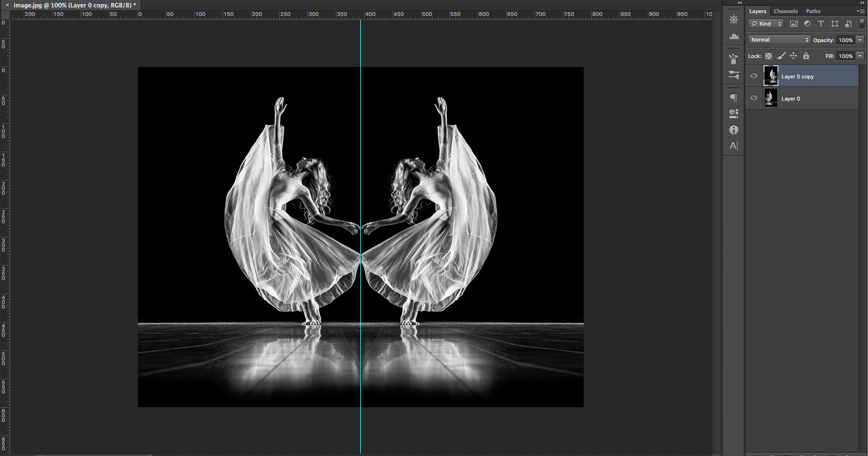Open the Opacity slider dropdown arrow

tap(860, 40)
